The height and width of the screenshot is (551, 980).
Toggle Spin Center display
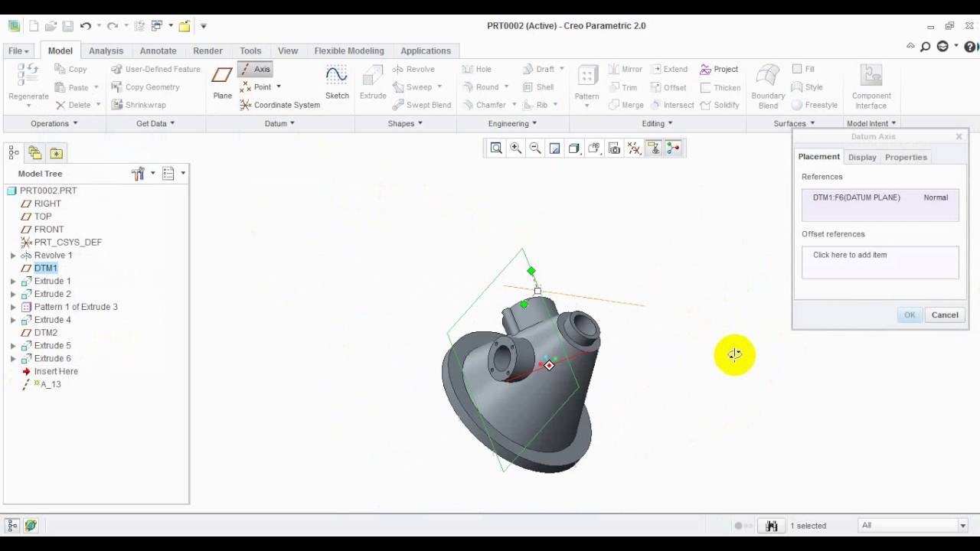(x=674, y=148)
